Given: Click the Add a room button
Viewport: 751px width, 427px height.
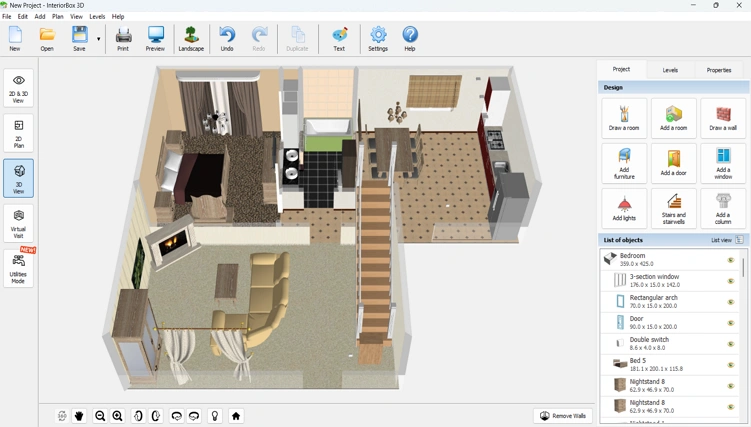Looking at the screenshot, I should 673,118.
